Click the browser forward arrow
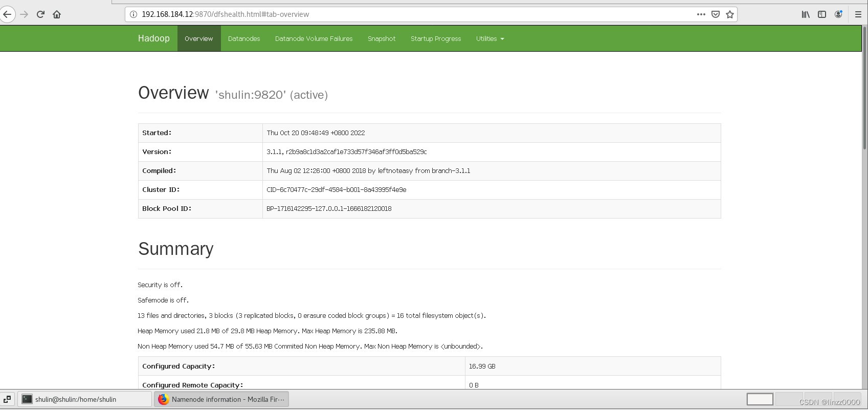Viewport: 868px width, 410px height. click(x=24, y=14)
